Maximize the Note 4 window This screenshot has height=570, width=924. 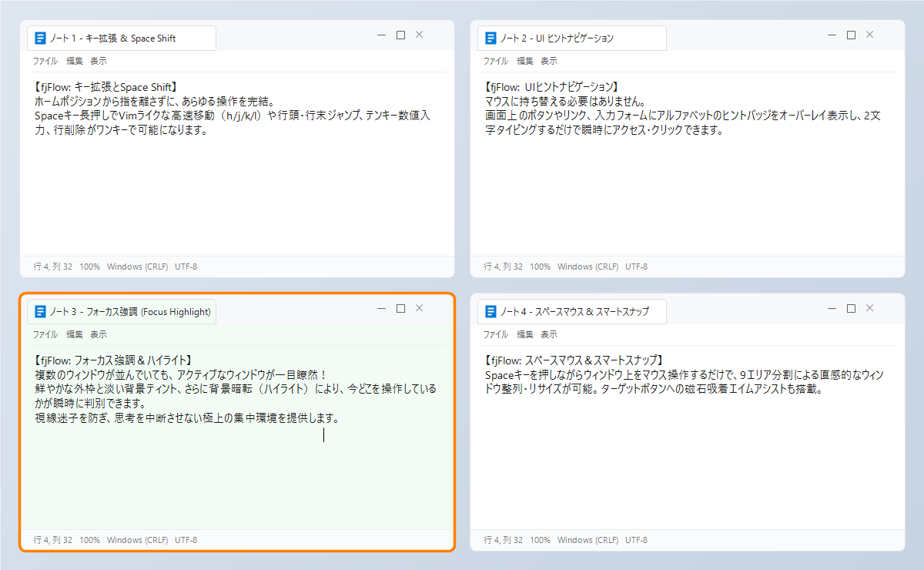tap(851, 308)
